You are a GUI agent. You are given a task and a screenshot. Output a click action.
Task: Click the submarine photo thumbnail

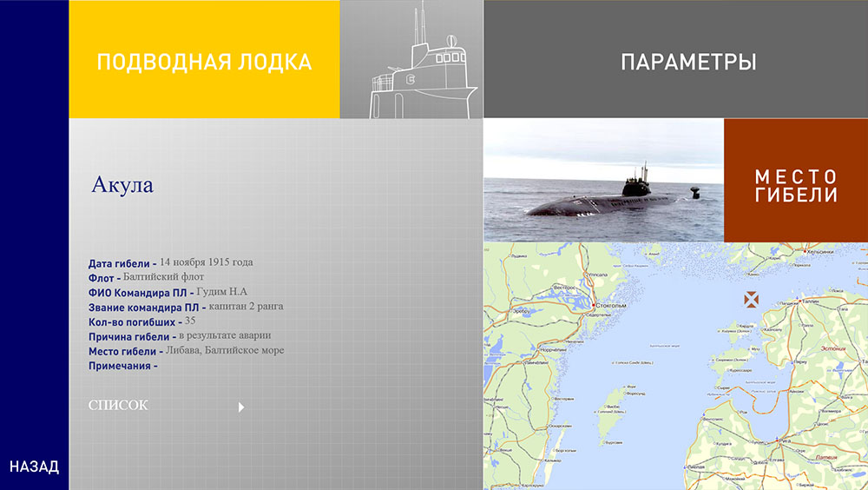(603, 180)
